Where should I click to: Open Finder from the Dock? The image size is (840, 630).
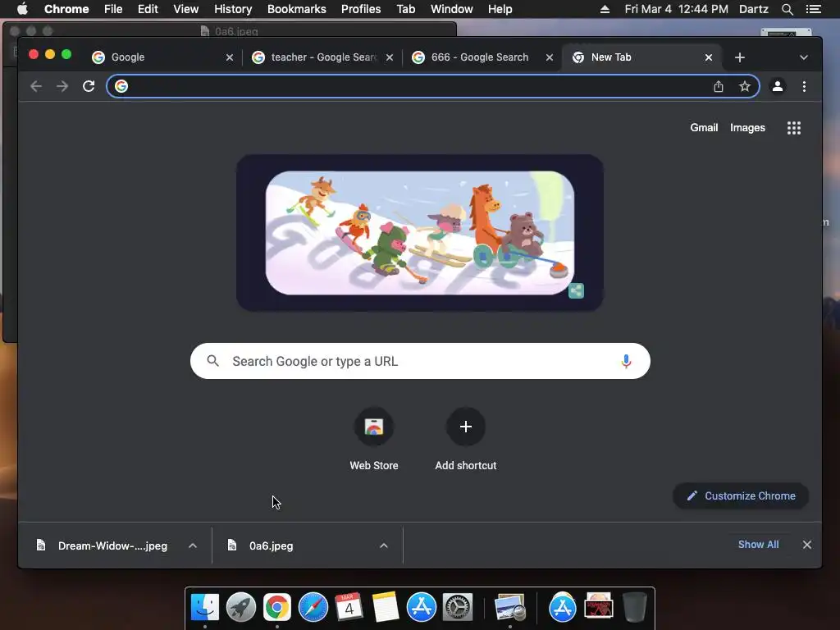204,608
